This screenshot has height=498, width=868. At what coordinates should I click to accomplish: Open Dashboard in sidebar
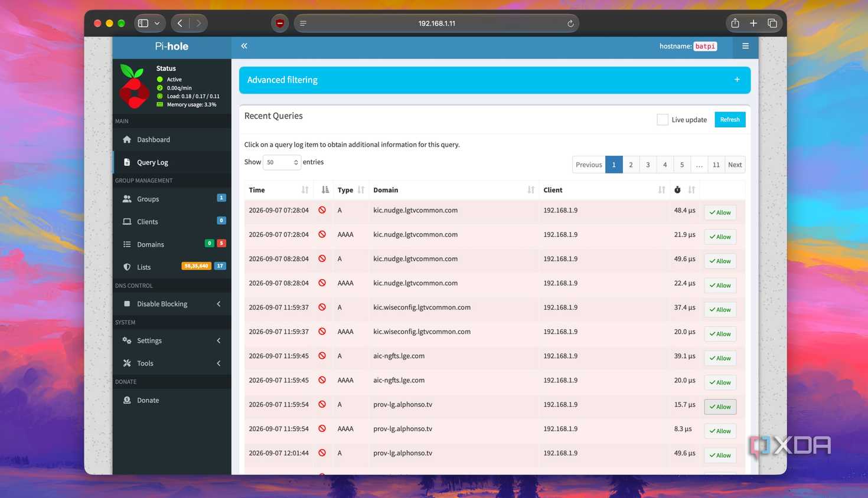(172, 140)
